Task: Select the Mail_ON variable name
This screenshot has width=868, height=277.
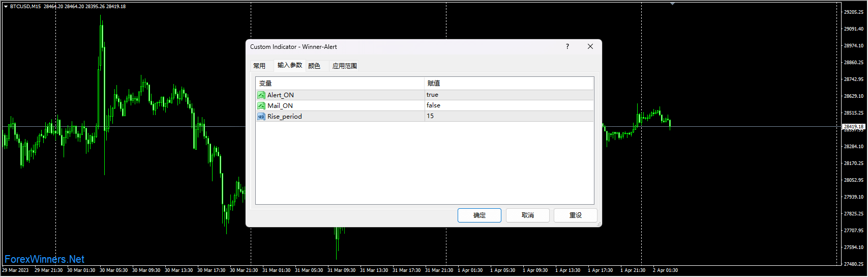Action: [x=280, y=106]
